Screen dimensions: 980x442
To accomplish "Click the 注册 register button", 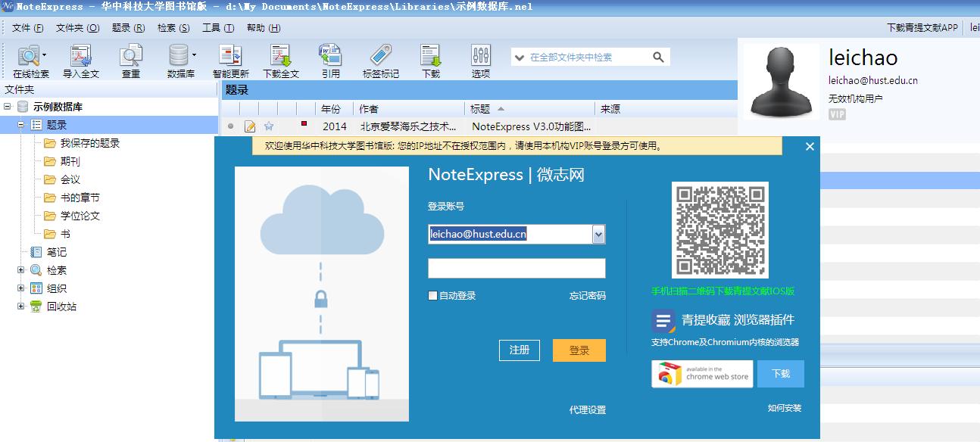I will [520, 350].
